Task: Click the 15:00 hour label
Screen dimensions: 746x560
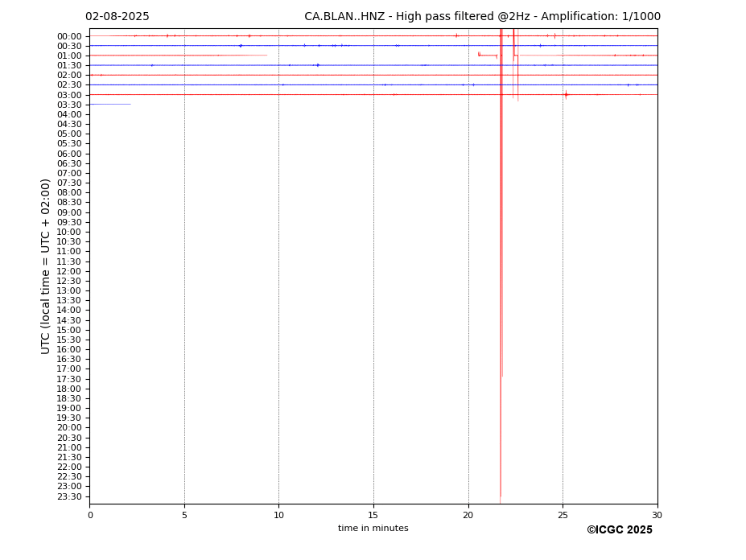Action: (x=69, y=330)
